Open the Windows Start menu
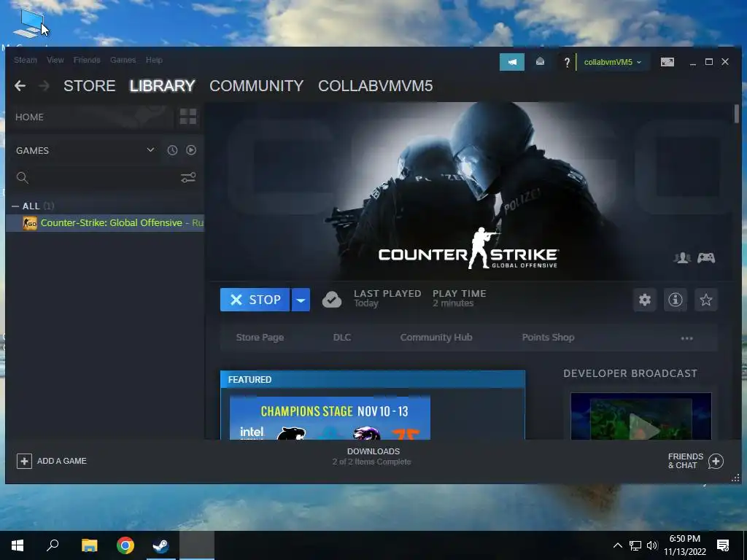 pyautogui.click(x=18, y=545)
